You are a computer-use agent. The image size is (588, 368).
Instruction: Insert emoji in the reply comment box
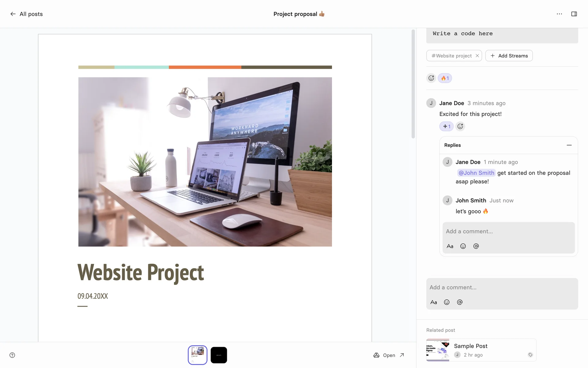463,246
